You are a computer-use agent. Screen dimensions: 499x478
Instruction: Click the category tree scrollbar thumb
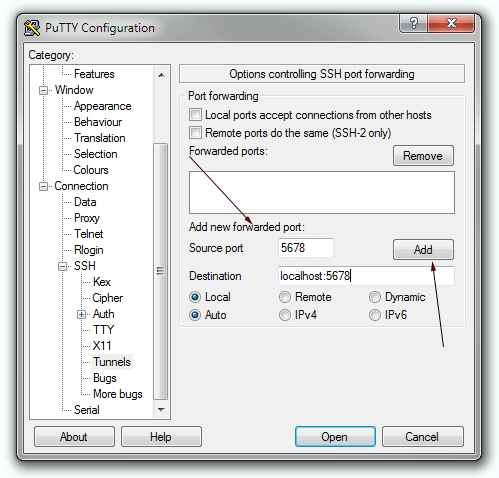[x=161, y=271]
